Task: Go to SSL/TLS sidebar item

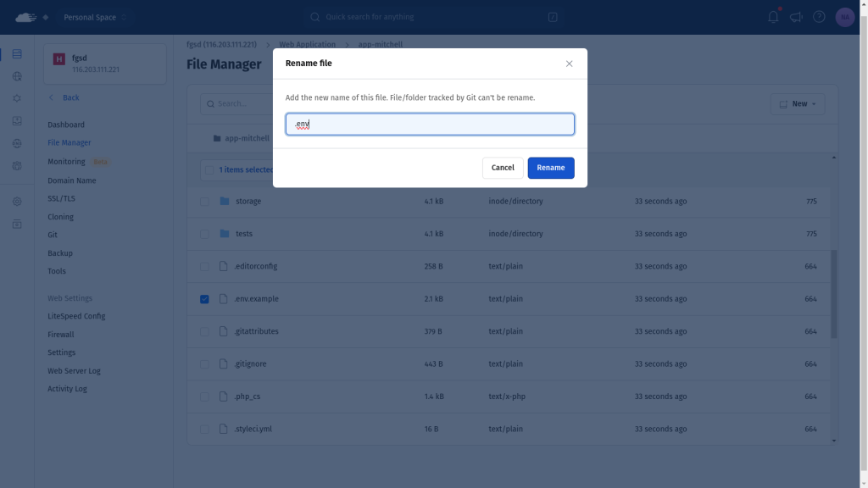Action: (61, 198)
